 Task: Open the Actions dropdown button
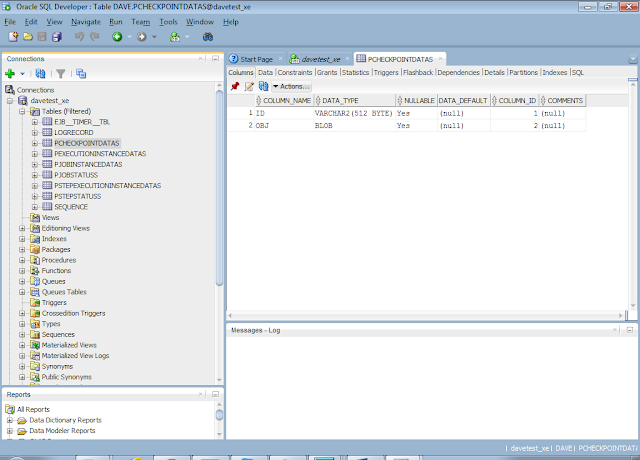(x=291, y=86)
